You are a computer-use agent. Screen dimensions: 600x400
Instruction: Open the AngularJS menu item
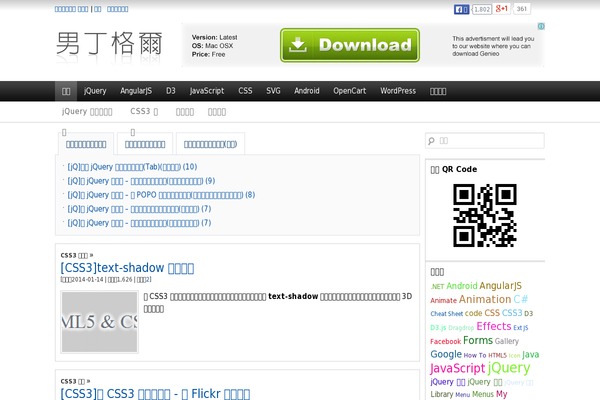(136, 91)
